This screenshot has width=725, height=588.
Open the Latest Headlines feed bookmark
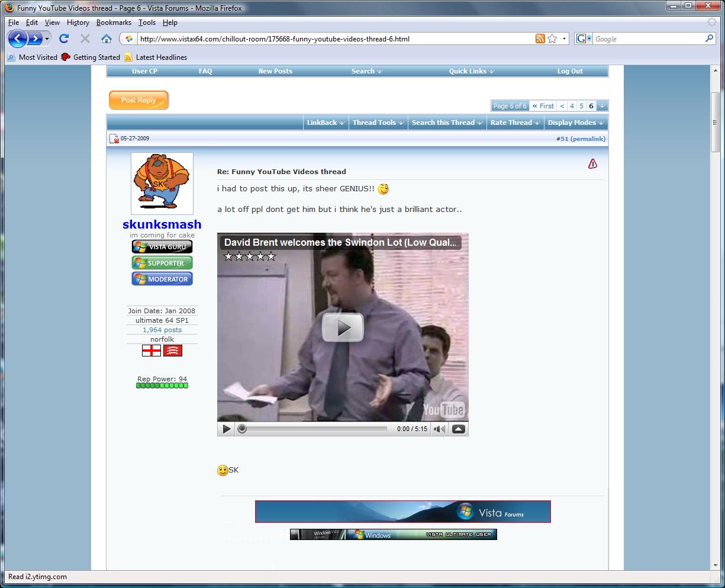156,57
